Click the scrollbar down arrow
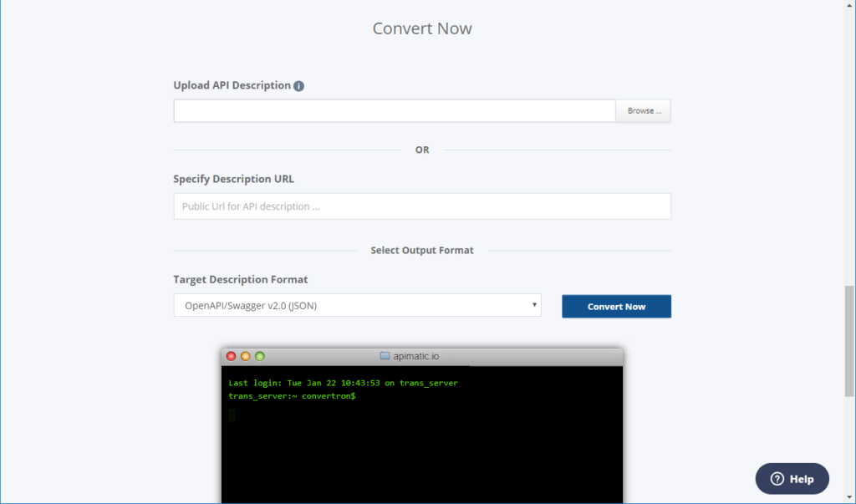The width and height of the screenshot is (856, 504). [850, 497]
